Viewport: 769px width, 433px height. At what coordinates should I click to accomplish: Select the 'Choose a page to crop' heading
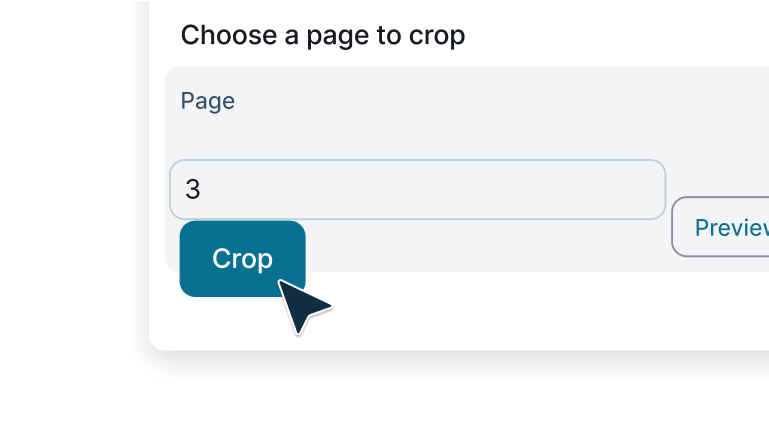point(323,36)
